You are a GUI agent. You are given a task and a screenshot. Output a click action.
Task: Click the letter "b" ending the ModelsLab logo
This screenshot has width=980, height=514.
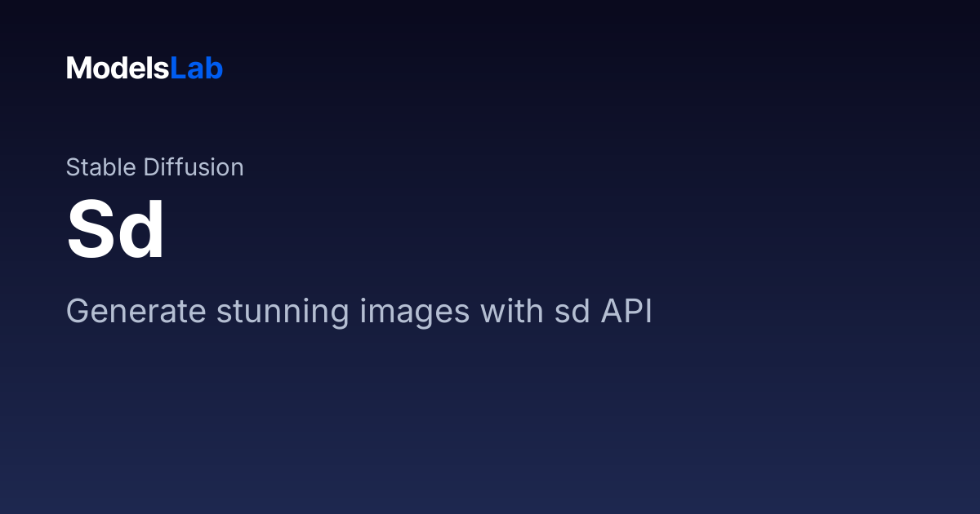pyautogui.click(x=215, y=69)
